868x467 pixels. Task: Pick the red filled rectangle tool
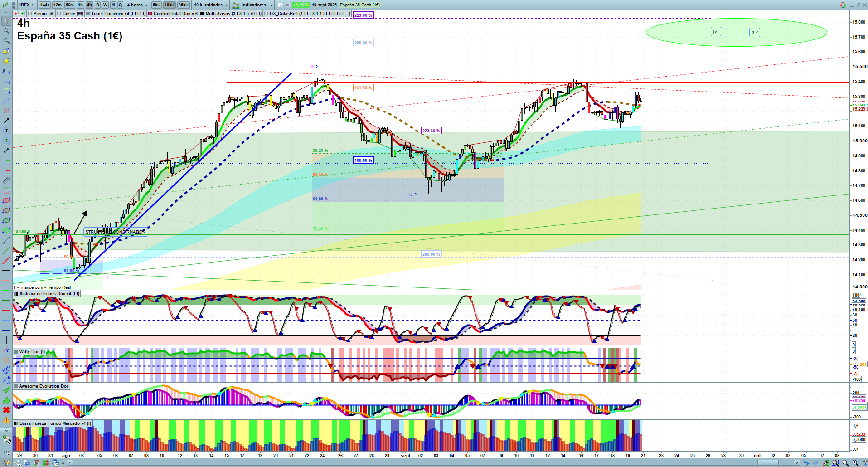(x=6, y=111)
